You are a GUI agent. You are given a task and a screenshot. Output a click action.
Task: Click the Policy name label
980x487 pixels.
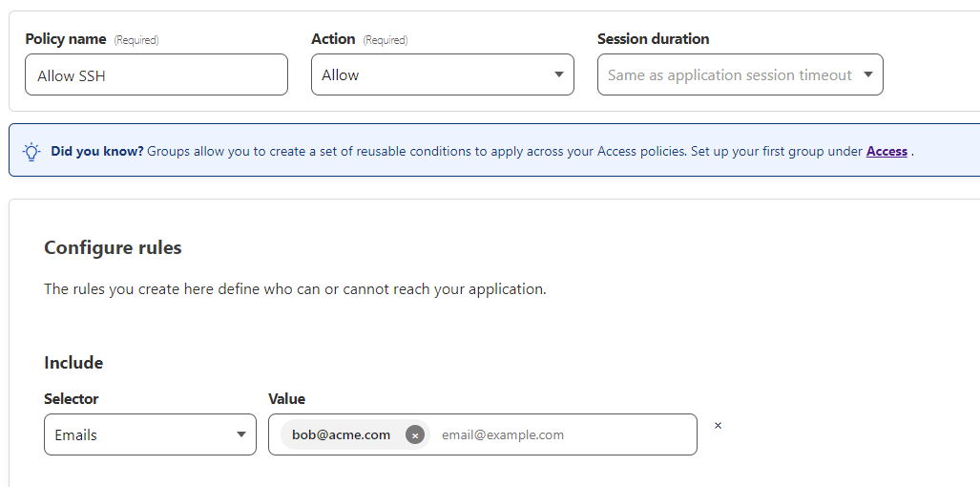[x=66, y=39]
